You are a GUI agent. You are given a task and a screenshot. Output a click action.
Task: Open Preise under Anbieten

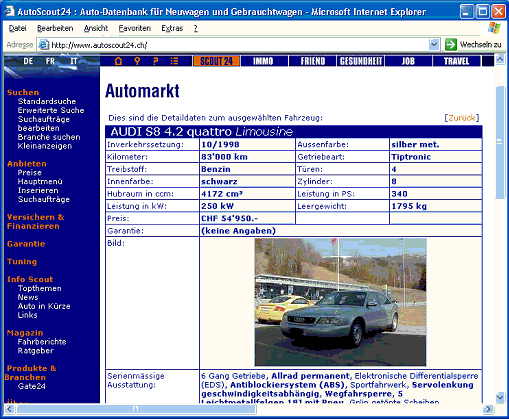click(x=30, y=173)
